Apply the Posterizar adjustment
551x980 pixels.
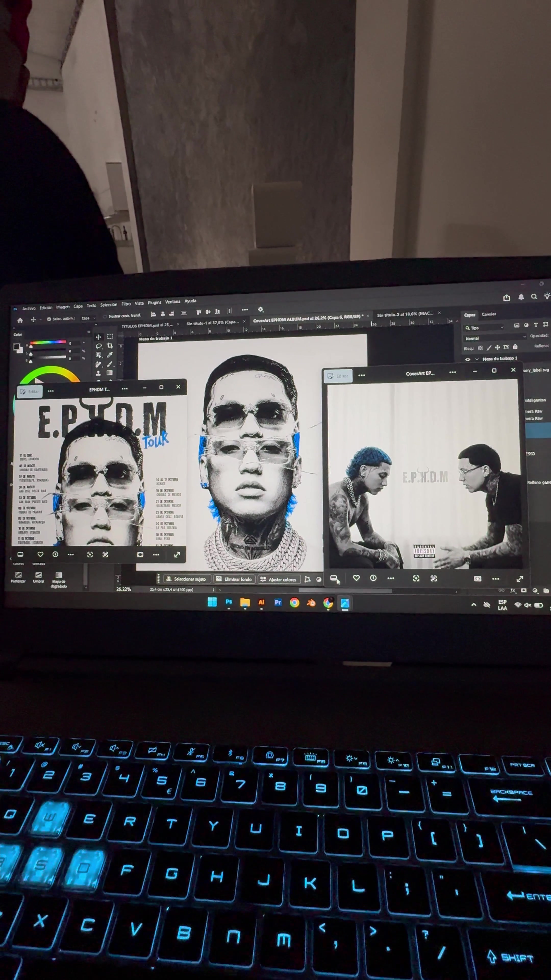(x=18, y=577)
